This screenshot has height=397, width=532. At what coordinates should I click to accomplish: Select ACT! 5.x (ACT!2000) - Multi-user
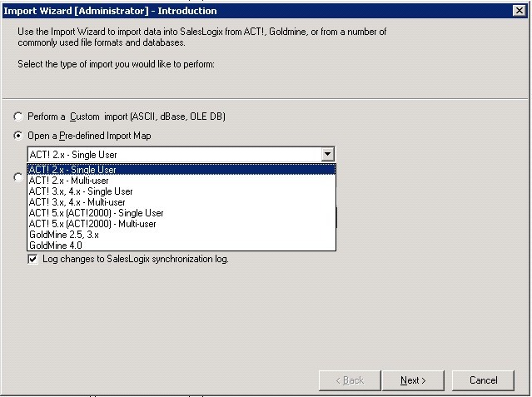181,224
